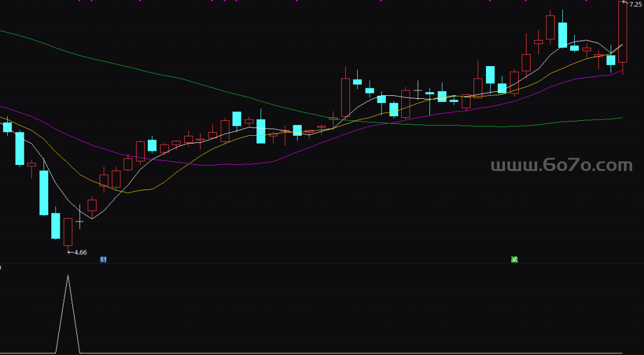Click the red divider above the indicator panel
The width and height of the screenshot is (644, 355).
(x=322, y=263)
